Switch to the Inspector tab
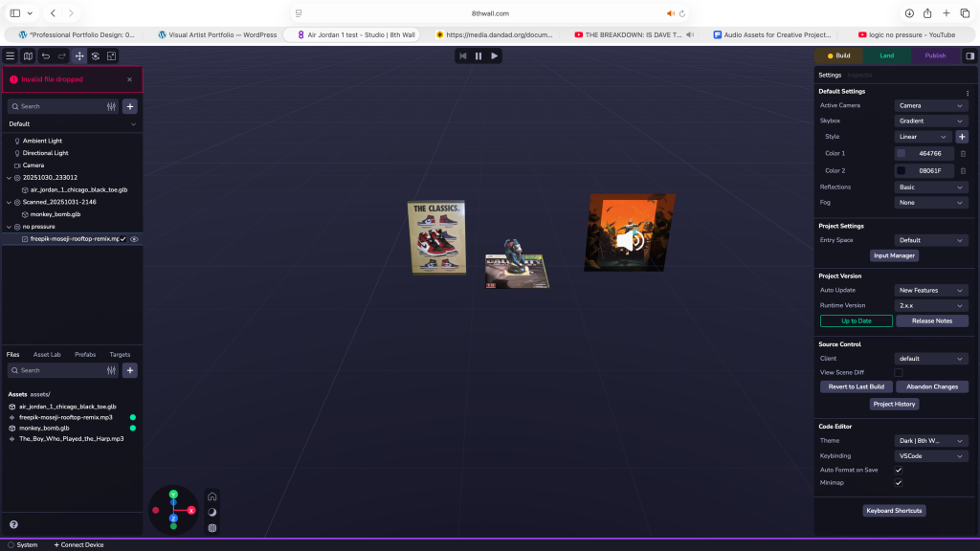980x551 pixels. tap(859, 75)
